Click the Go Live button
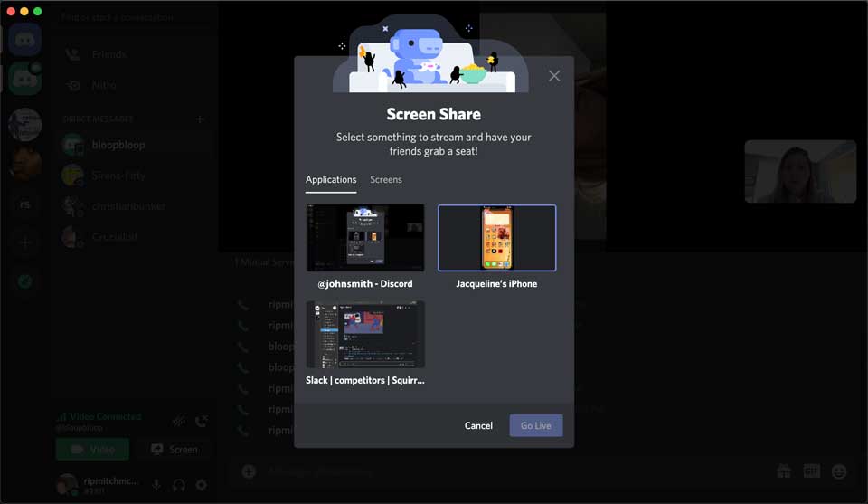Image resolution: width=868 pixels, height=504 pixels. [x=536, y=425]
